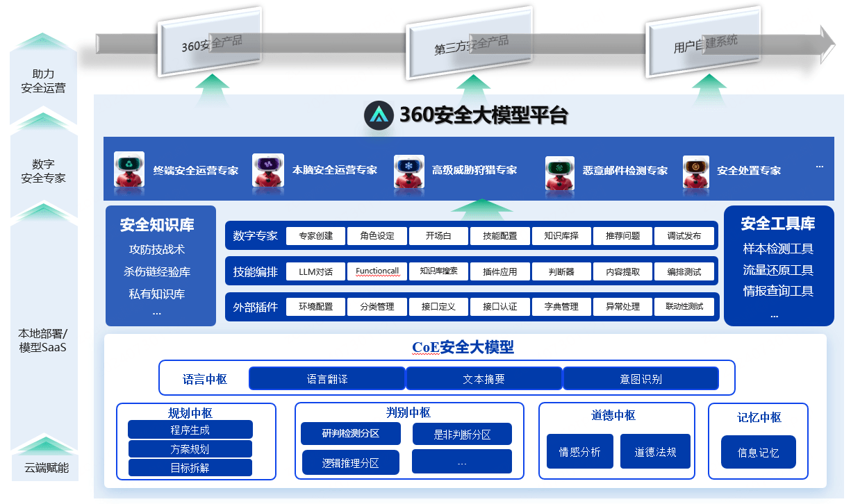Click the 文本摘要 block
This screenshot has width=851, height=504.
[x=484, y=379]
